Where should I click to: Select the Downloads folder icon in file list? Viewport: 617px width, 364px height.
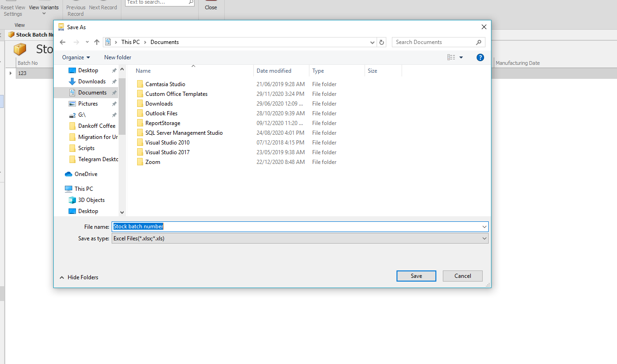coord(140,104)
